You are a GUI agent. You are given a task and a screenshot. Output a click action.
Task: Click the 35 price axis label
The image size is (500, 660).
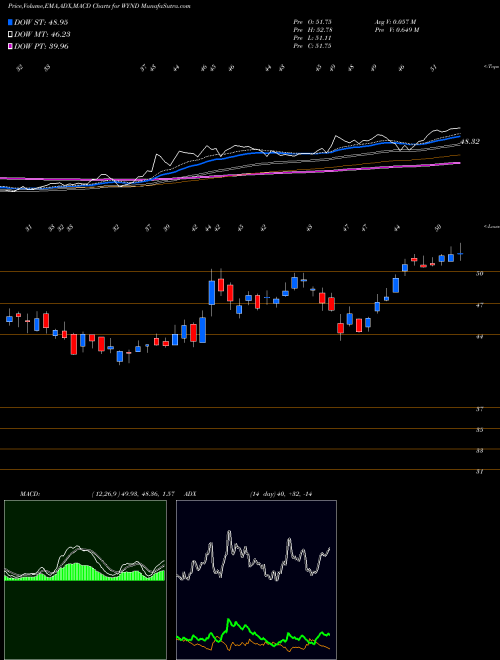(x=479, y=430)
